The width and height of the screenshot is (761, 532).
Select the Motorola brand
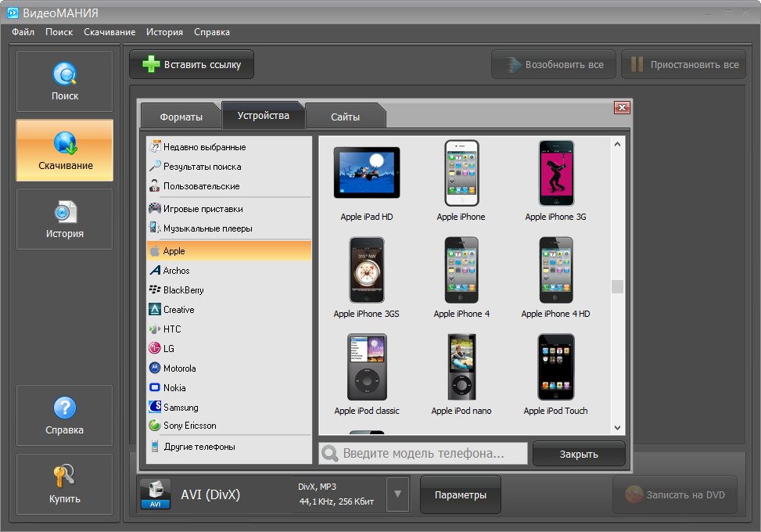(x=228, y=368)
